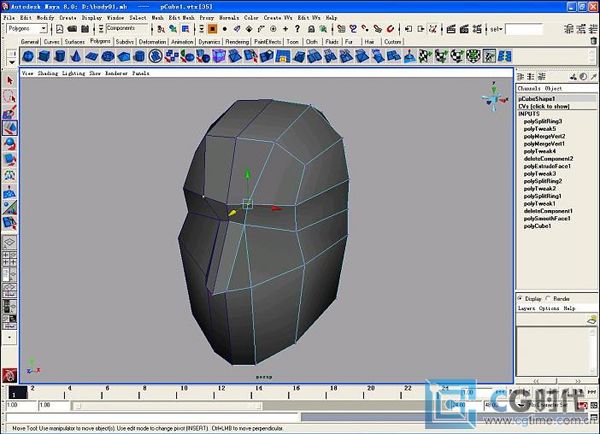
Task: Click the new scene icon
Action: 60,29
